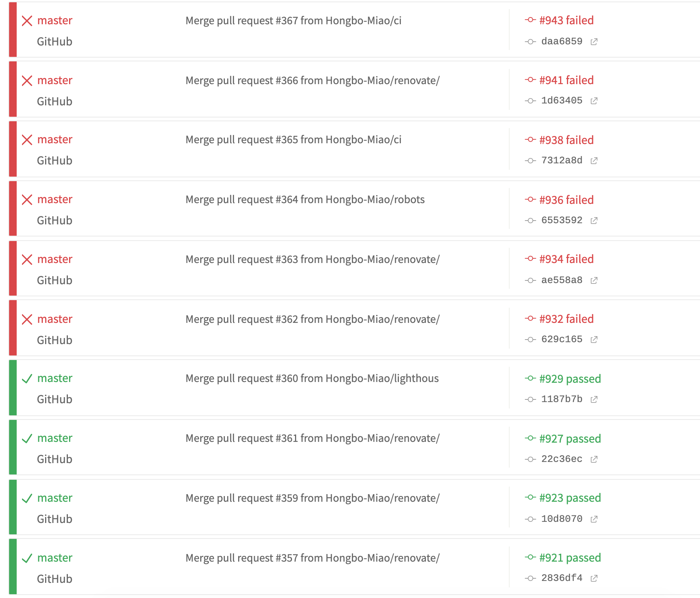Viewport: 700px width, 598px height.
Task: Click the pipeline icon next to #936 failed
Action: (x=530, y=200)
